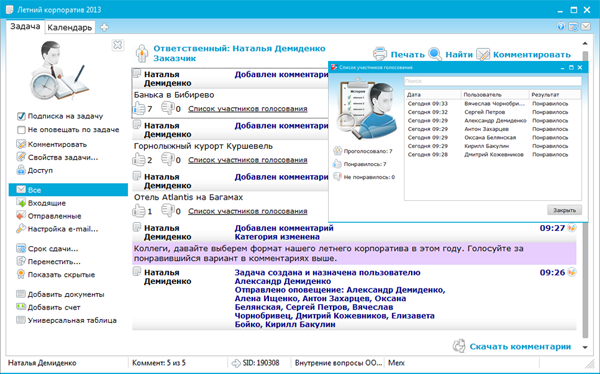
Task: Click thumbs-down for Банька в Бибирево
Action: point(168,108)
